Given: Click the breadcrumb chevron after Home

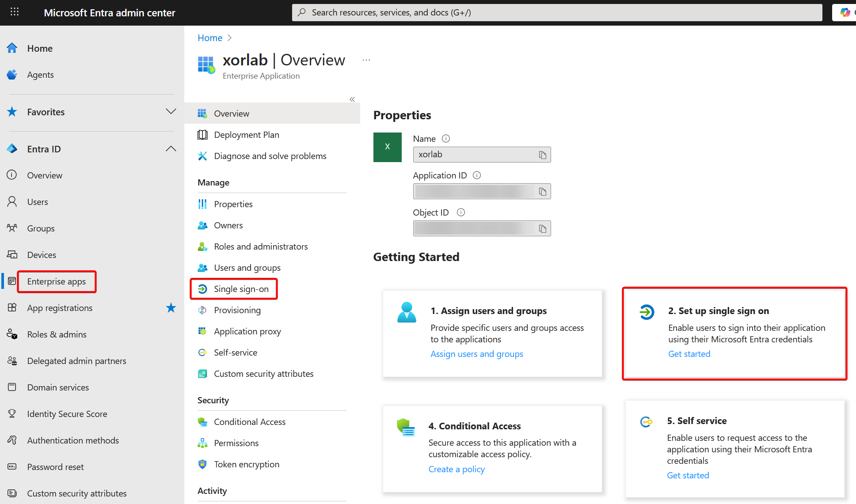Looking at the screenshot, I should 229,38.
